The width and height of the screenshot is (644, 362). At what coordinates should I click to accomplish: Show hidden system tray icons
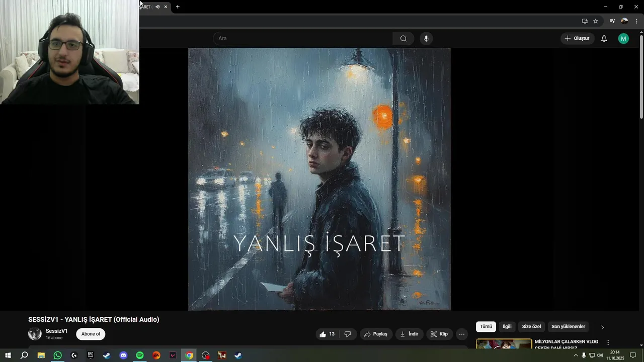pos(576,355)
